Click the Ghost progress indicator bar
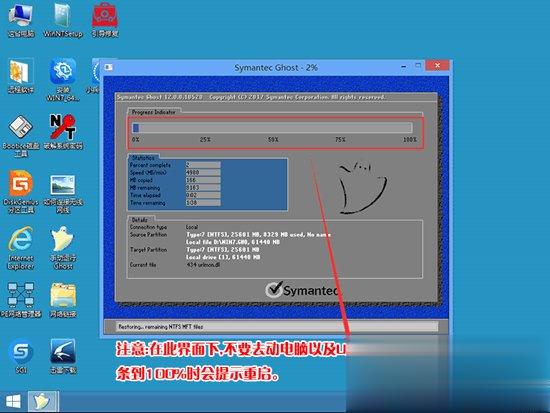The height and width of the screenshot is (413, 550). (x=272, y=127)
